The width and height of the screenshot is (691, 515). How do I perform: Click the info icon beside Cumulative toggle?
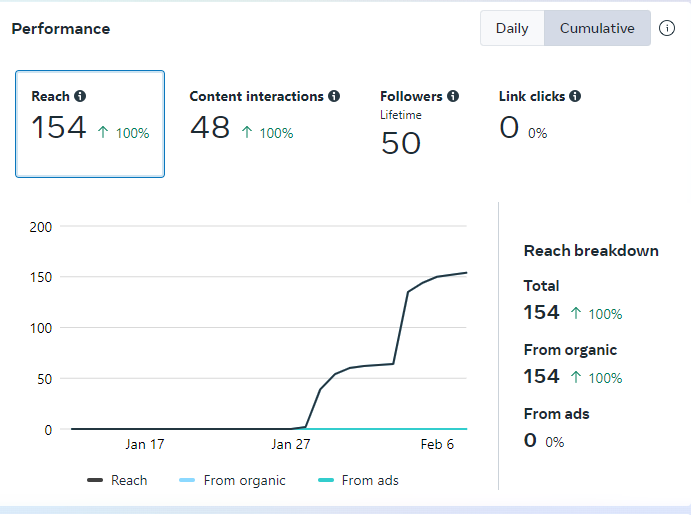tap(667, 28)
